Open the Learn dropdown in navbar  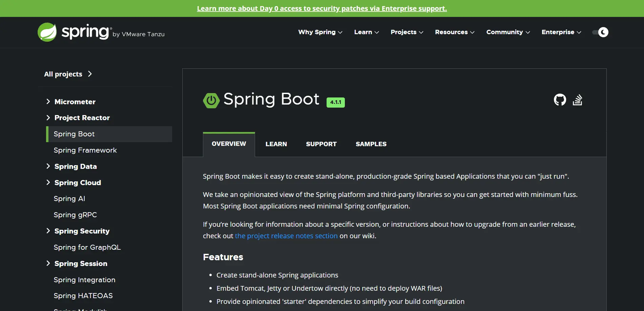(x=367, y=32)
